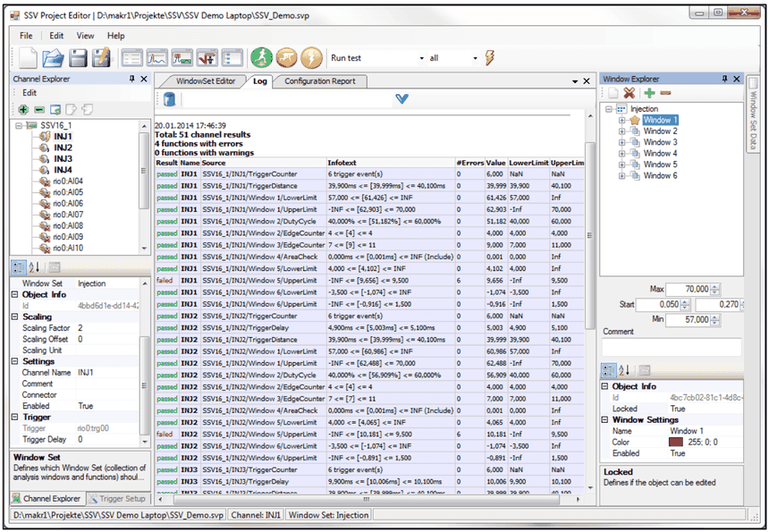The image size is (769, 532).
Task: Select the Log tab
Action: click(260, 81)
